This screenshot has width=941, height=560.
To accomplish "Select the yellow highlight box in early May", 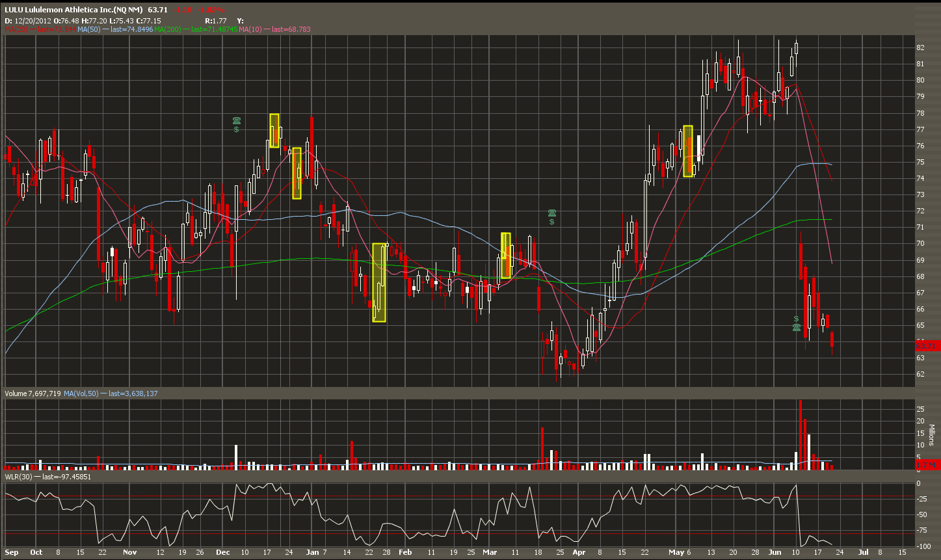I will tap(688, 151).
